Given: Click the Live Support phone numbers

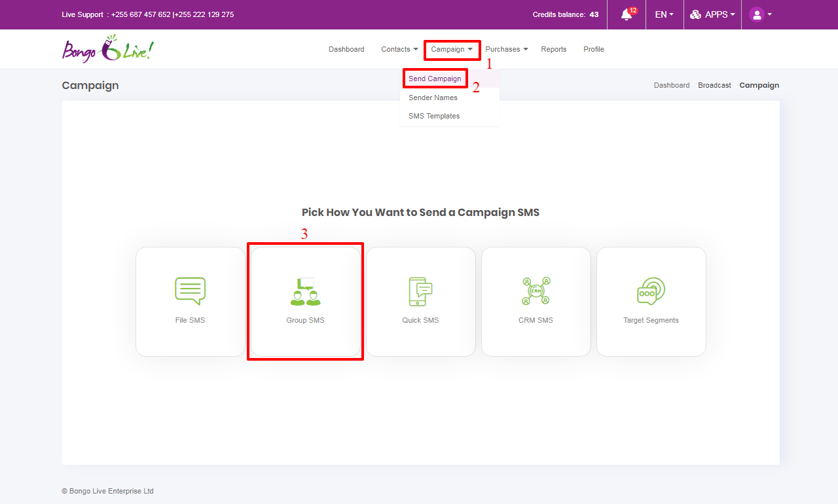Looking at the screenshot, I should [172, 14].
